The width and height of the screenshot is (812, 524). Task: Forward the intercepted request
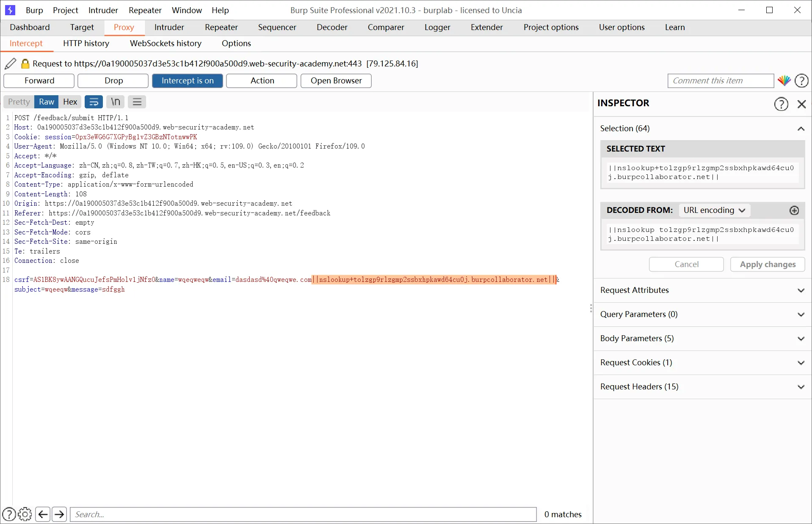tap(39, 80)
